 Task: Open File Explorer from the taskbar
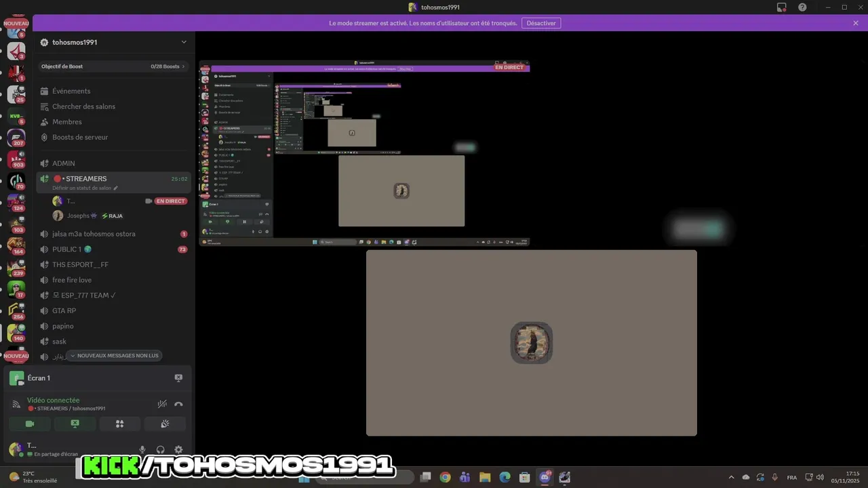(485, 477)
